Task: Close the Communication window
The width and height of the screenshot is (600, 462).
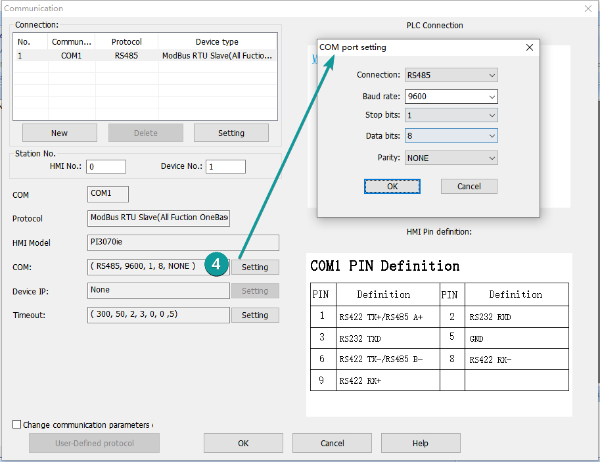Action: pos(588,8)
